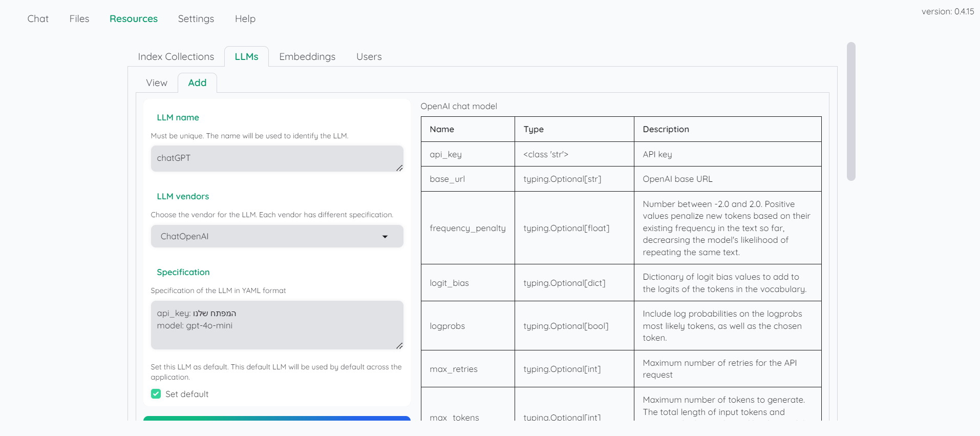
Task: Click the resize handle of Specification box
Action: point(399,346)
